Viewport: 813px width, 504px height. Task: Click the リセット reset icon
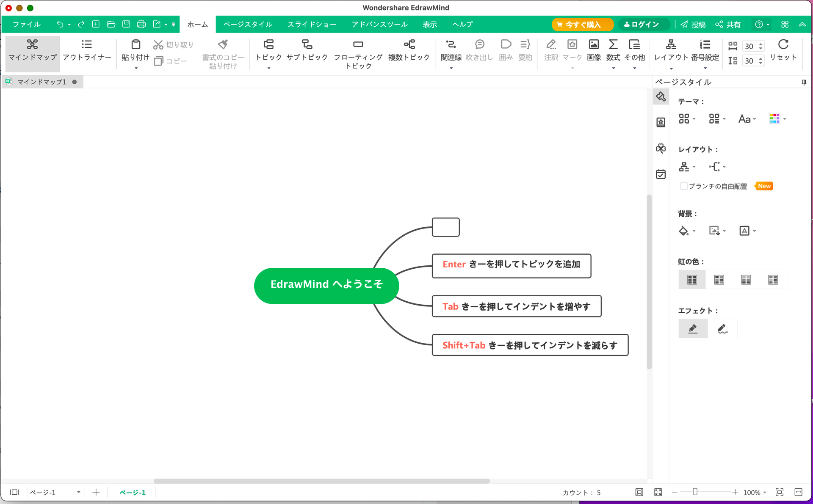pos(783,44)
